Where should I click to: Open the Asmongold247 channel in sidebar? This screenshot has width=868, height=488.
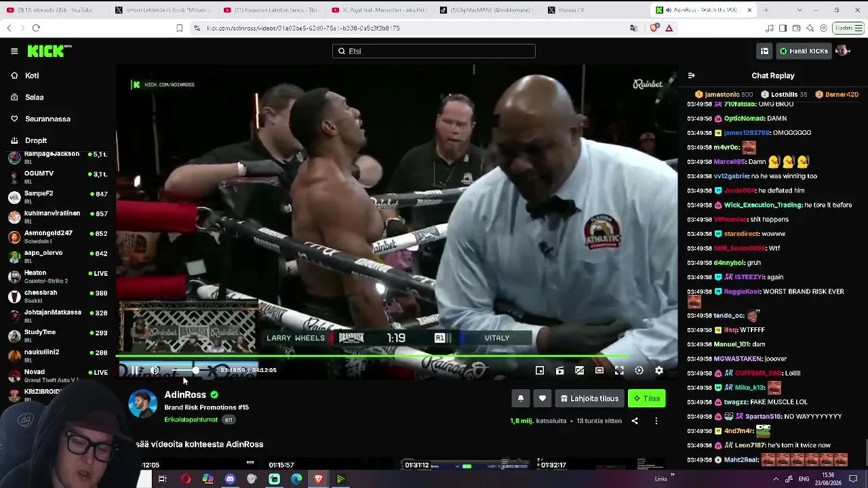58,237
